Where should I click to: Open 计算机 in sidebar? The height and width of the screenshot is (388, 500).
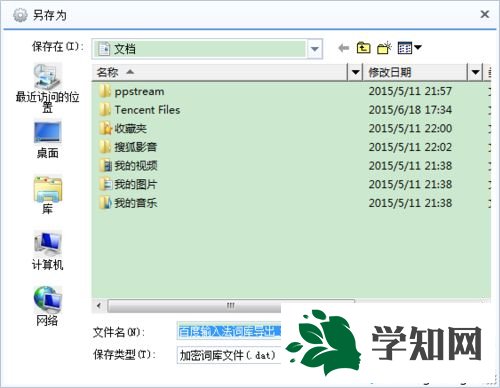pos(47,251)
